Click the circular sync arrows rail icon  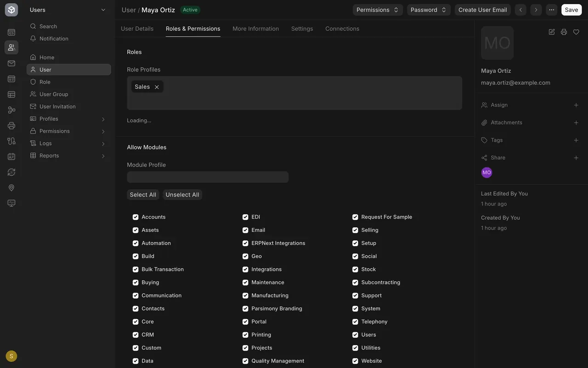click(11, 172)
